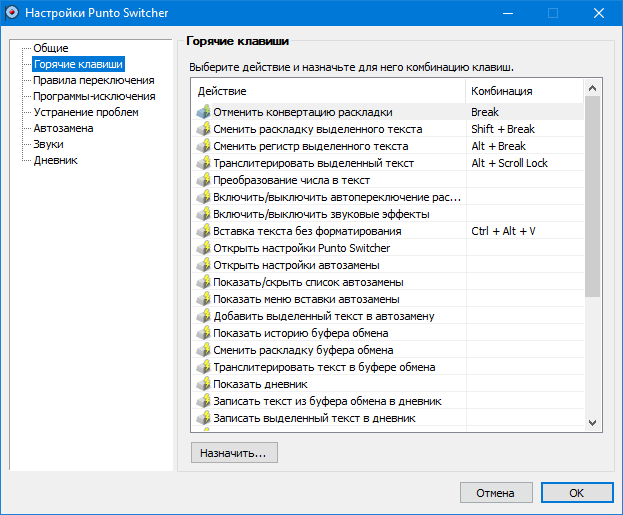The height and width of the screenshot is (515, 623).
Task: Click the icon beside Открыть настройки автозамены
Action: tap(203, 265)
